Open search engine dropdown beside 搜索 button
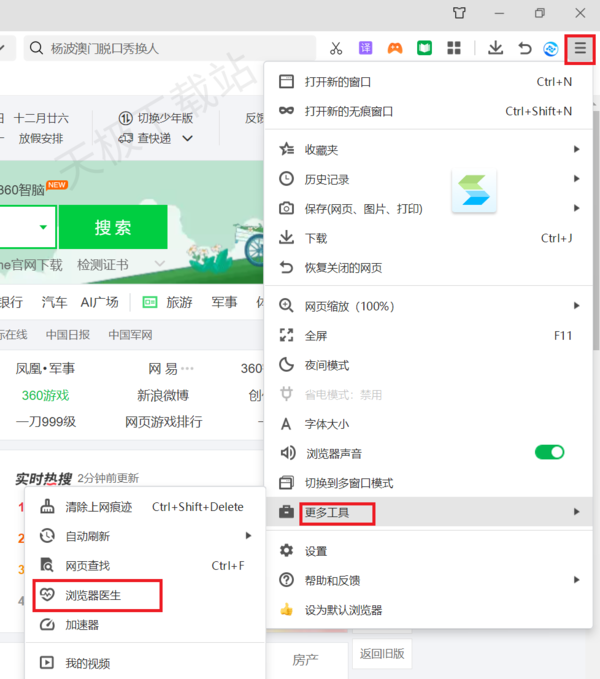The image size is (600, 679). [x=43, y=228]
